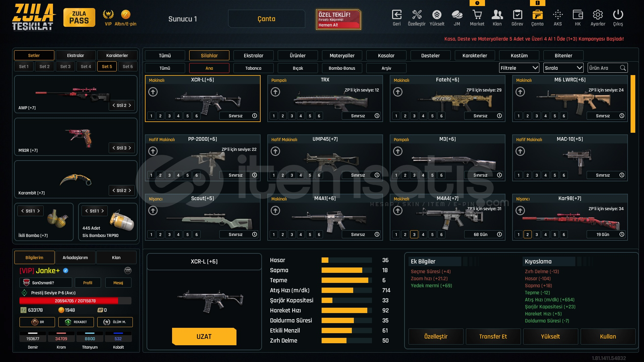The height and width of the screenshot is (362, 644).
Task: Click upgrade arrow icon on TRX card
Action: click(x=275, y=92)
